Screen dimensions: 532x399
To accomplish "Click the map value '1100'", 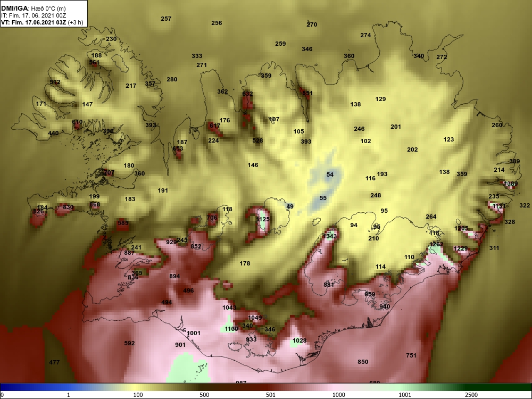I will [231, 329].
